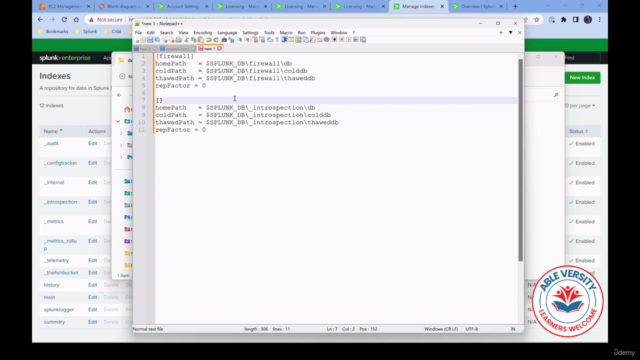Image resolution: width=640 pixels, height=360 pixels.
Task: Click the back arrow in the Explorer window
Action: pyautogui.click(x=119, y=95)
